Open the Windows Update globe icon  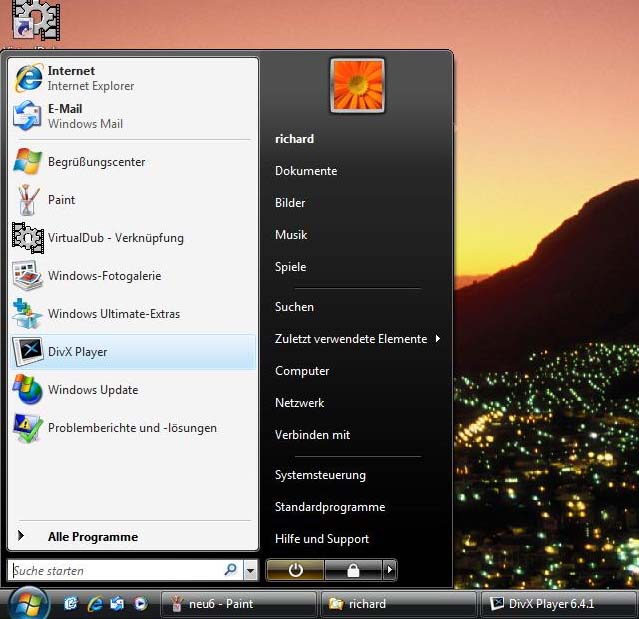pos(27,389)
